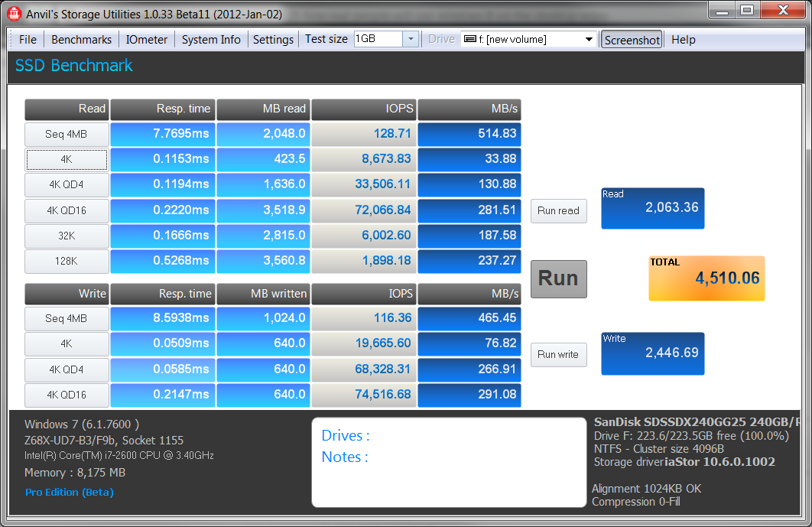
Task: Expand the Drive selection dropdown
Action: [589, 40]
